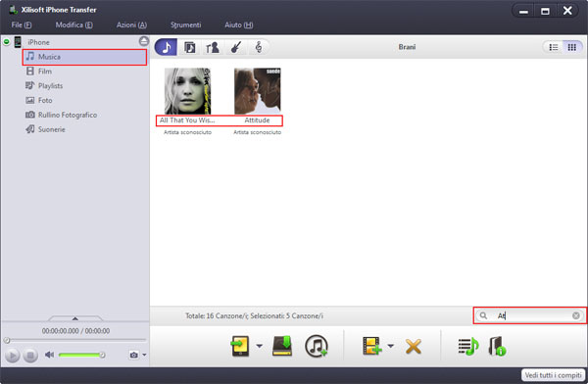588x384 pixels.
Task: Export selected files to iTunes
Action: (317, 346)
